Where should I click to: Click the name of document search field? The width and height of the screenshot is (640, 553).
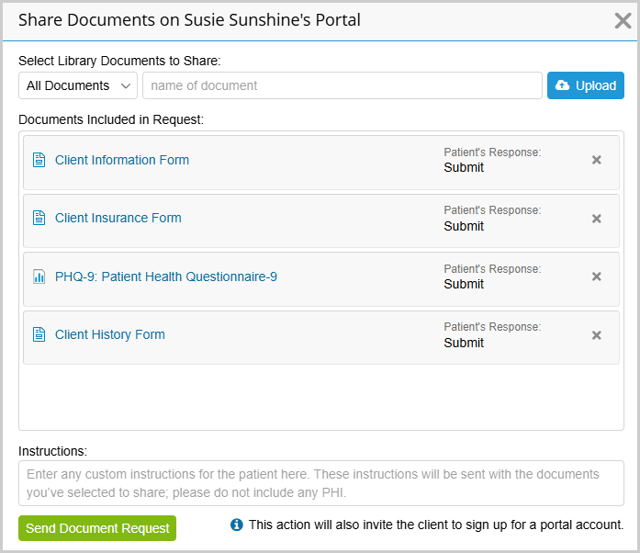342,86
